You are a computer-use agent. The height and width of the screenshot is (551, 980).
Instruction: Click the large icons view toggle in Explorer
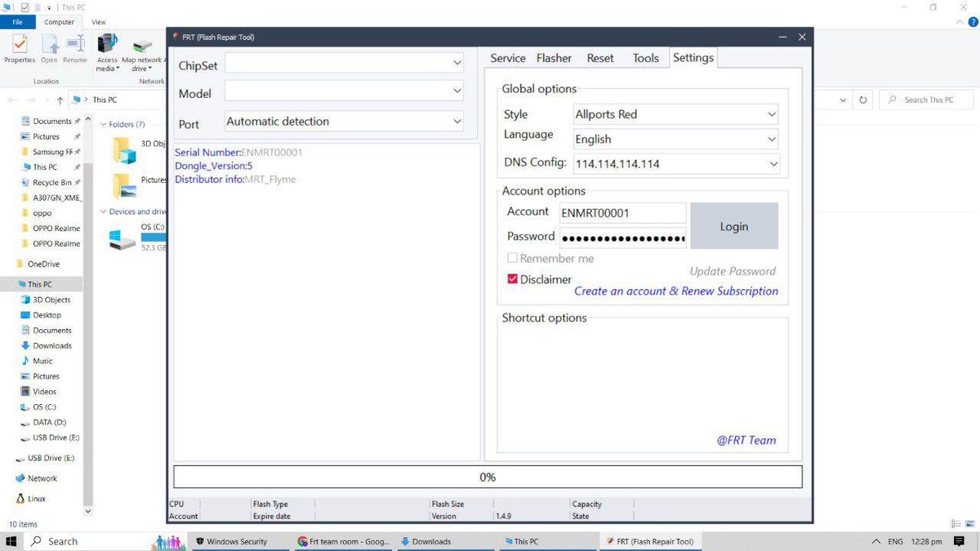(x=969, y=524)
